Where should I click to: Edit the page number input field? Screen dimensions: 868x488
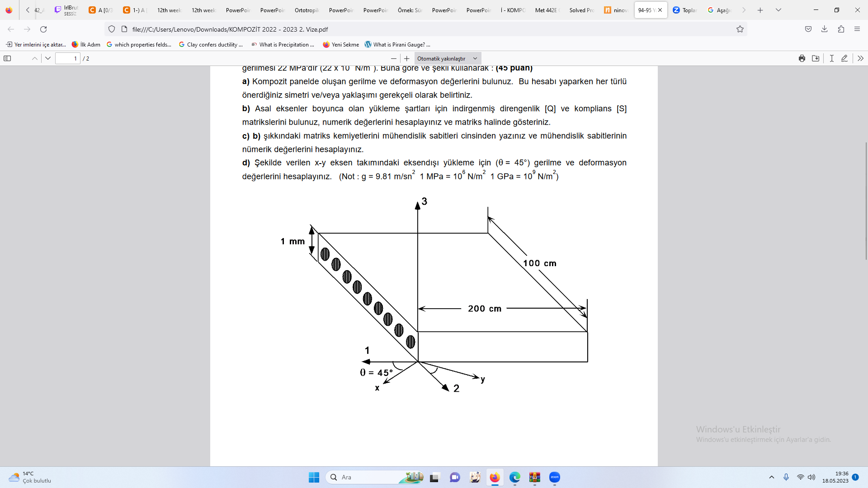pyautogui.click(x=67, y=58)
